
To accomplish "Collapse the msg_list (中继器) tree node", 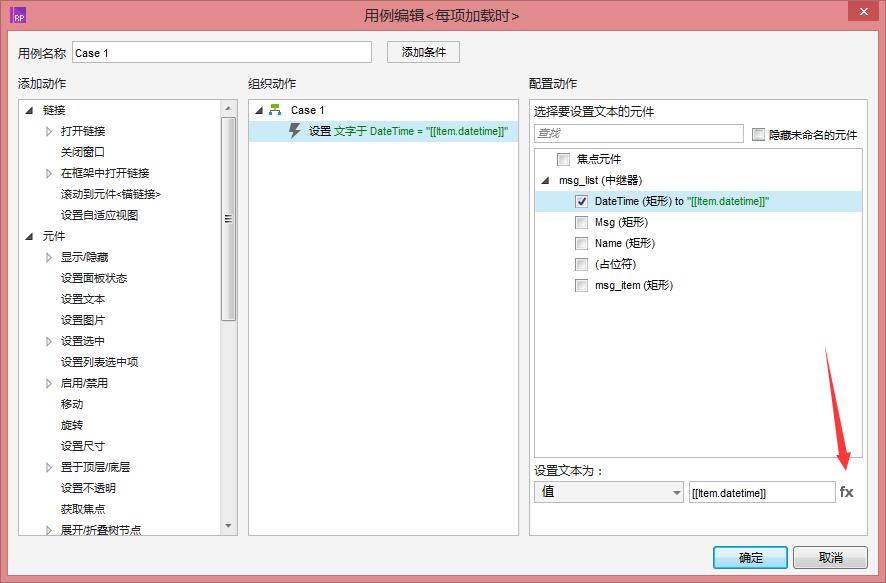I will 545,180.
